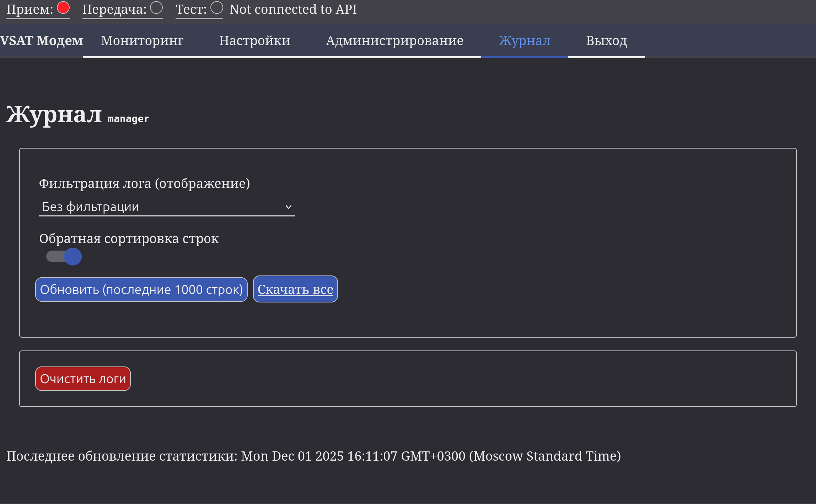
Task: Click the VSAT Модем brand title
Action: pos(42,41)
